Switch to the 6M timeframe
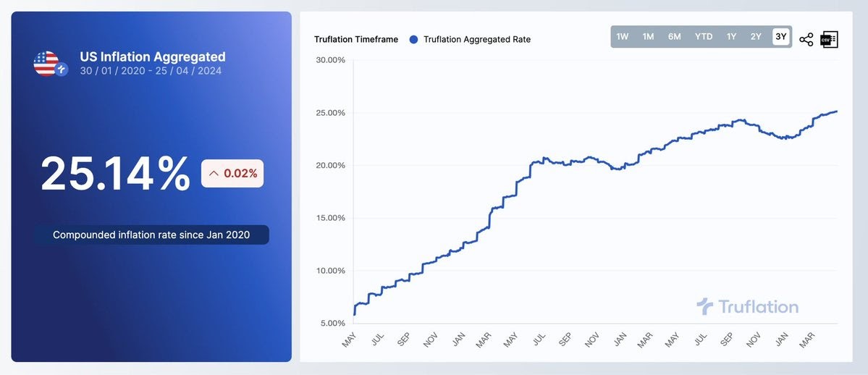The image size is (868, 375). coord(674,36)
